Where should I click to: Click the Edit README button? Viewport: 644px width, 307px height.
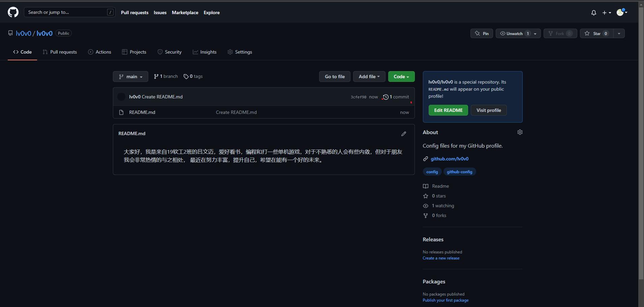pos(448,110)
